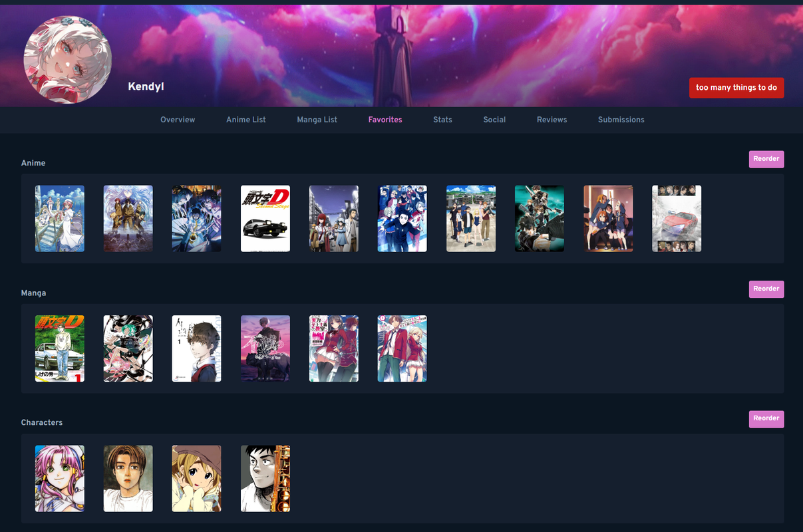803x532 pixels.
Task: Click the 'too many things to do' status button
Action: (736, 88)
